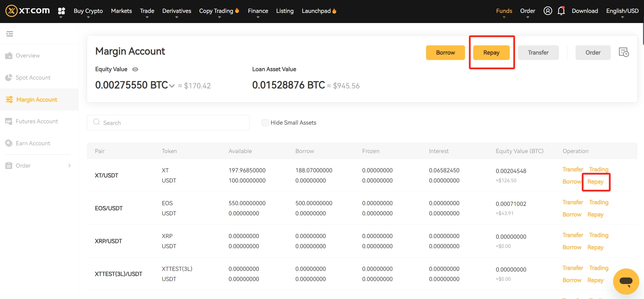Change language via English/USD selector
This screenshot has height=299, width=644.
point(622,11)
